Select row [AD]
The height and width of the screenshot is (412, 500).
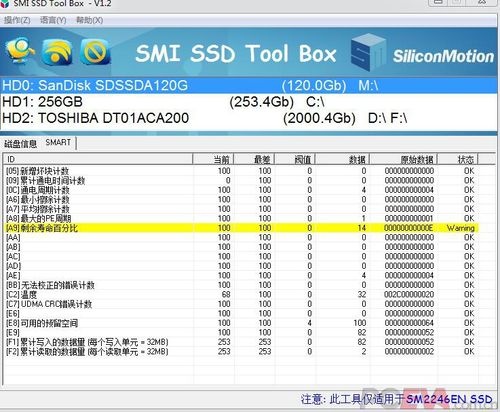(241, 266)
